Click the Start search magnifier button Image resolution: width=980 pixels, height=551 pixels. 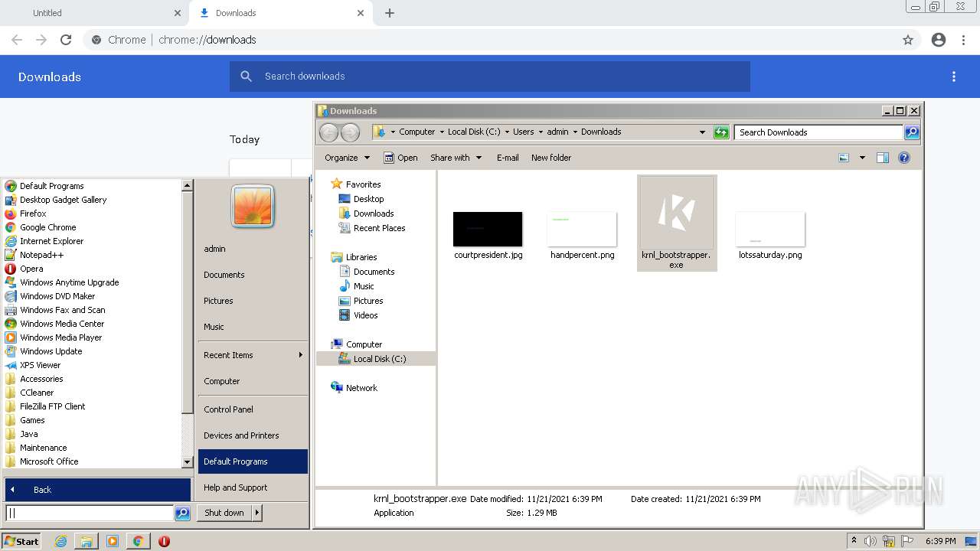(182, 514)
